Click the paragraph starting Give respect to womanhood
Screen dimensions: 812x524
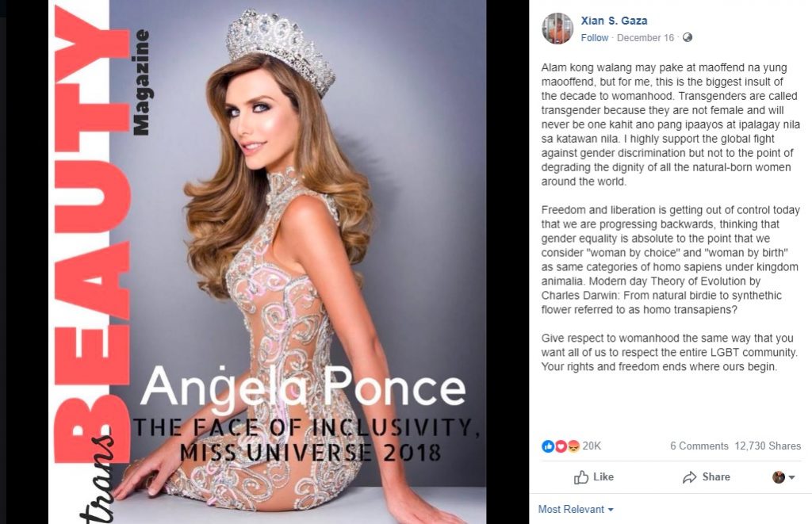pos(669,353)
